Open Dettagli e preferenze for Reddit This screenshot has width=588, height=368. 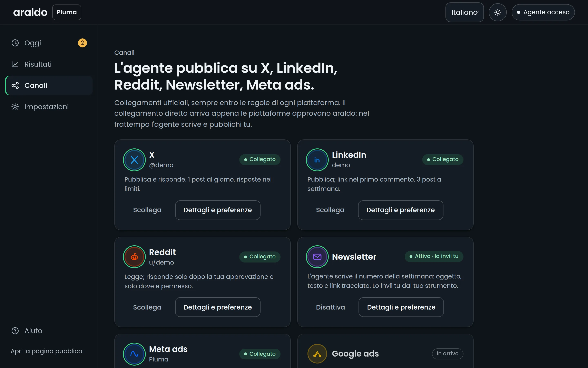click(218, 307)
